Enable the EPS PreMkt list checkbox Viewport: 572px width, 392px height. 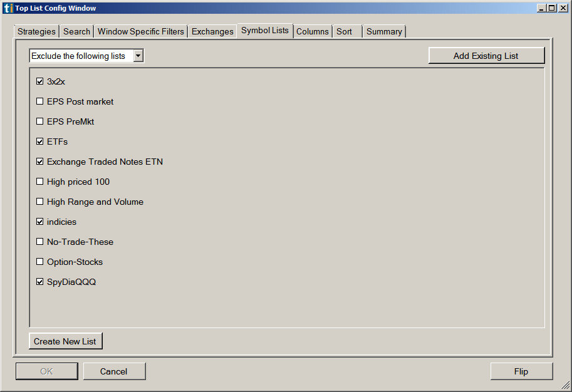pyautogui.click(x=39, y=121)
